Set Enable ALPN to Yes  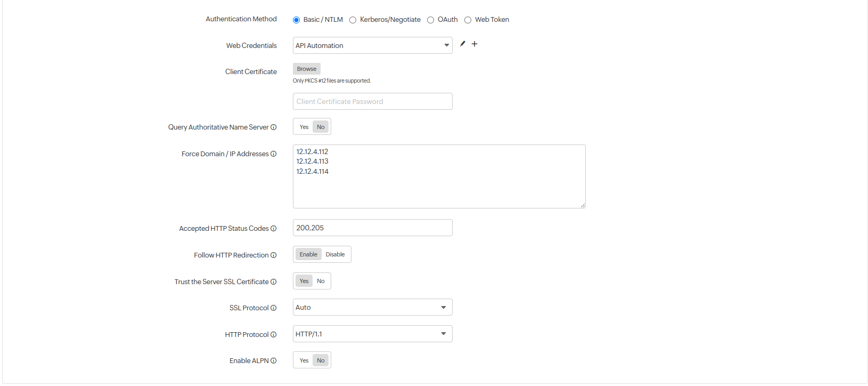tap(304, 361)
